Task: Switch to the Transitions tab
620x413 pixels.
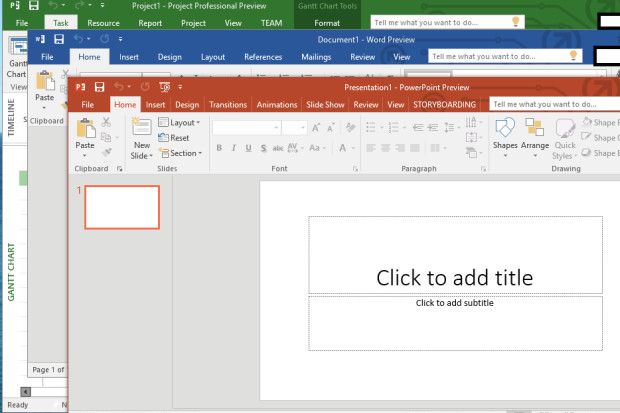Action: [228, 105]
